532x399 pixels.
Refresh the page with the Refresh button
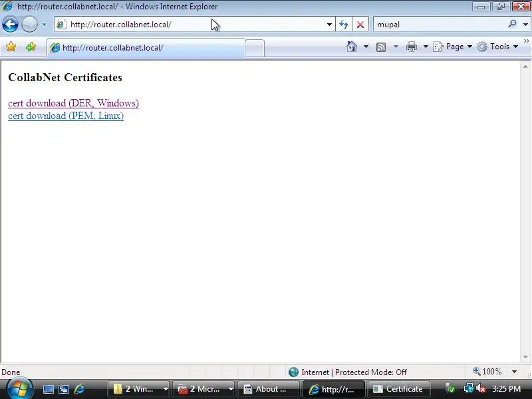point(344,25)
